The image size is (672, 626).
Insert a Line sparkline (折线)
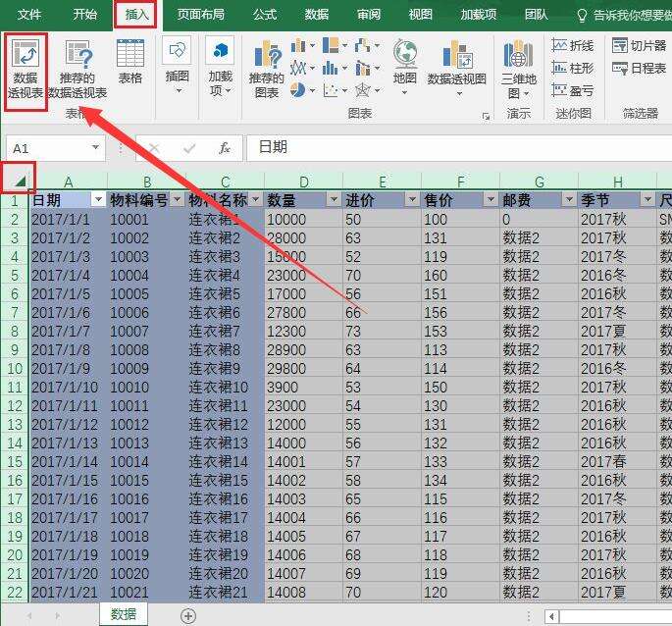573,45
